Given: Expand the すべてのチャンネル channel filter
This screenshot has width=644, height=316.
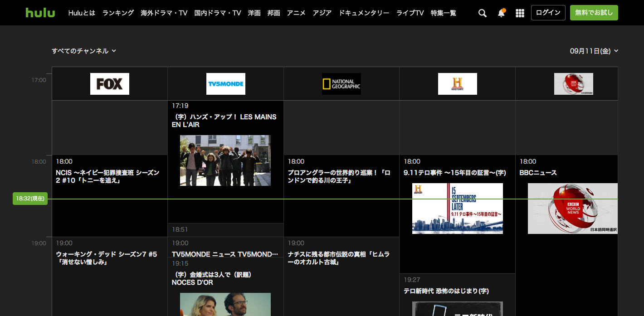Looking at the screenshot, I should 84,51.
